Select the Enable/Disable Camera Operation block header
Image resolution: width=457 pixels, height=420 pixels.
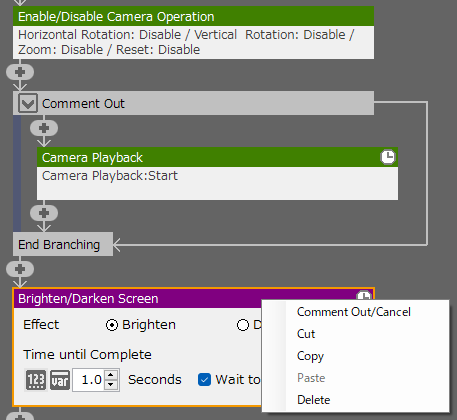point(193,16)
